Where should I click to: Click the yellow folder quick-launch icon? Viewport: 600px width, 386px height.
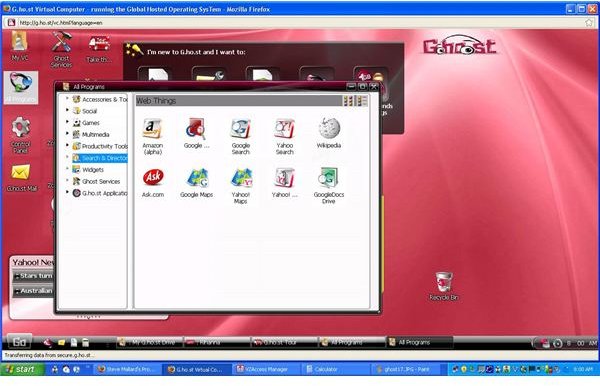(x=61, y=342)
